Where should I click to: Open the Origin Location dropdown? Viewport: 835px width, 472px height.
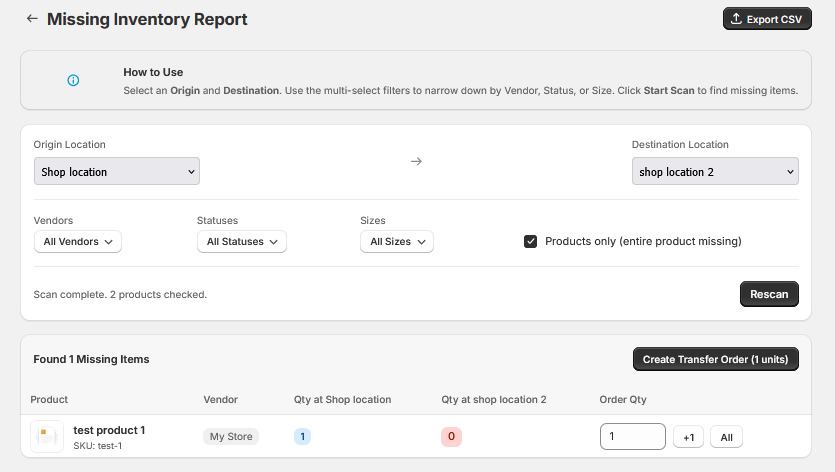117,172
